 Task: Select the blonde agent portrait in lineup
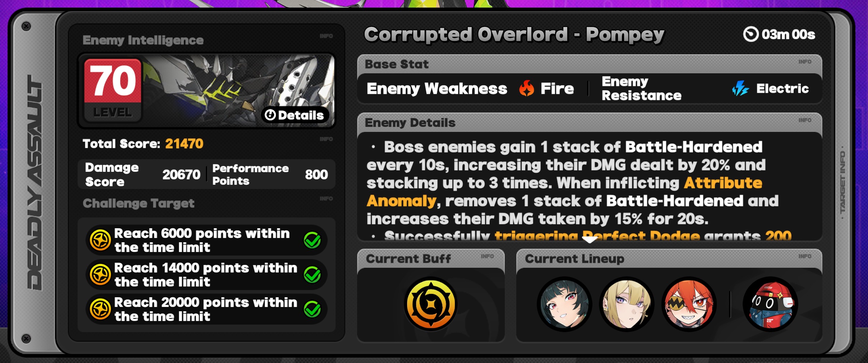[x=627, y=304]
